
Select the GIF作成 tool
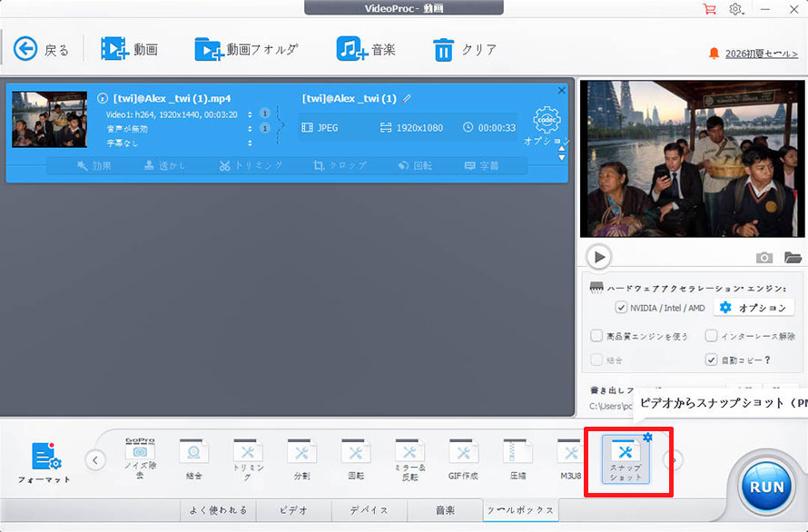[x=463, y=458]
